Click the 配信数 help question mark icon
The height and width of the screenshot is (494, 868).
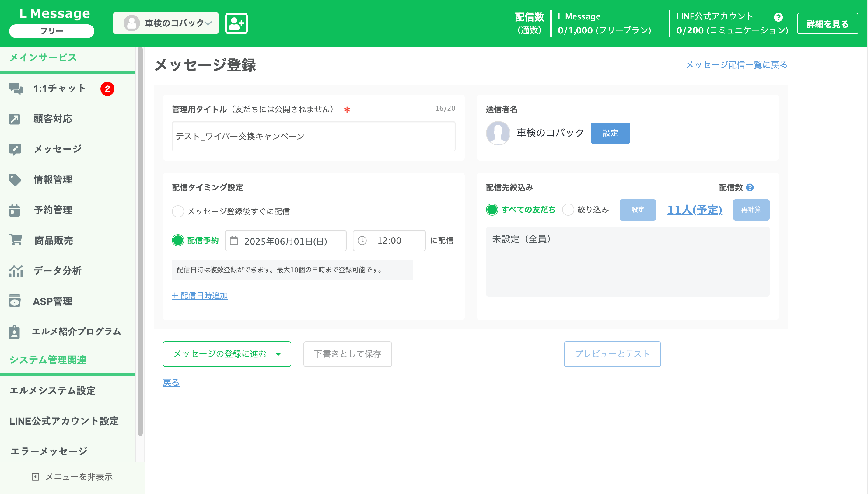pyautogui.click(x=750, y=187)
